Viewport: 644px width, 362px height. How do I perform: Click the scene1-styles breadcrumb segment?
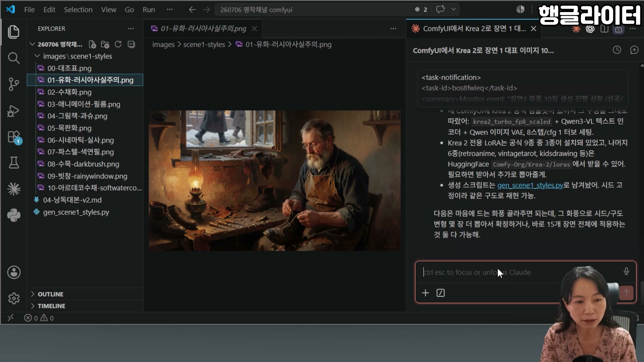204,44
